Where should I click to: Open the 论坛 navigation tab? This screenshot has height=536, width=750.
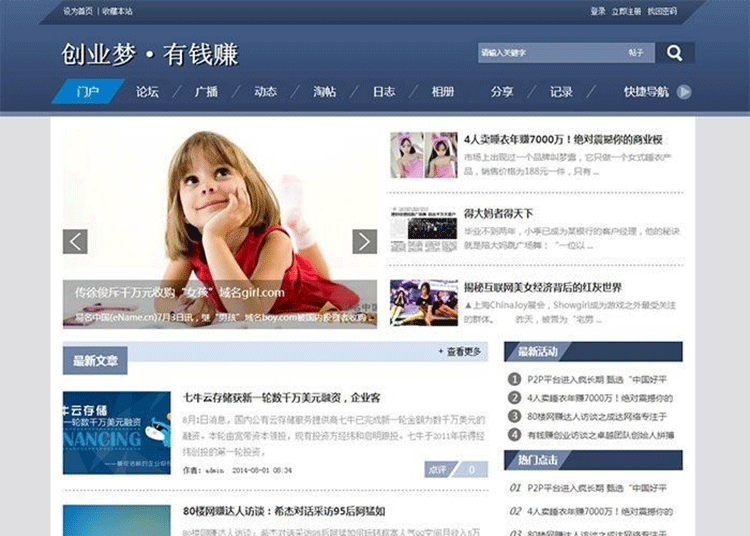click(147, 92)
